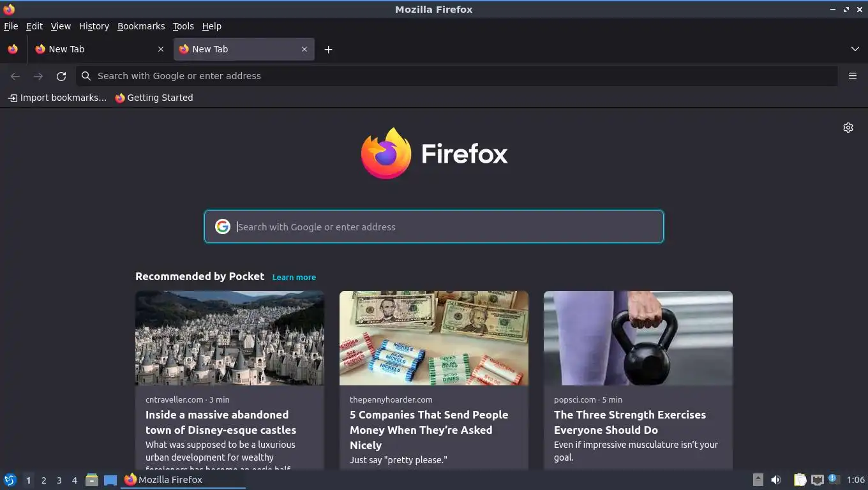This screenshot has height=490, width=868.
Task: Open 'Inside a massive abandoned town' headline
Action: 221,422
